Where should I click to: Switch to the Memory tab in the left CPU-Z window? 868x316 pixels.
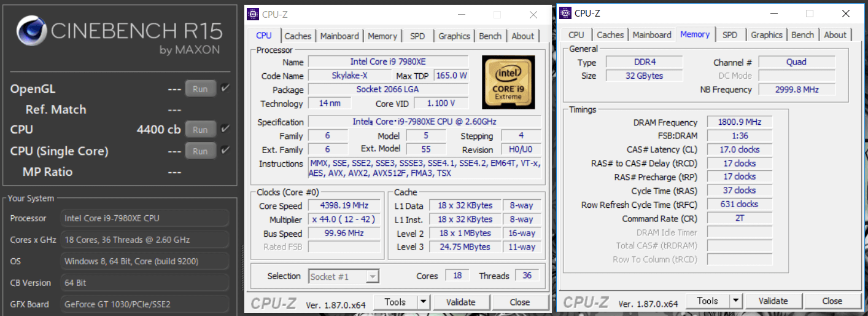[382, 36]
